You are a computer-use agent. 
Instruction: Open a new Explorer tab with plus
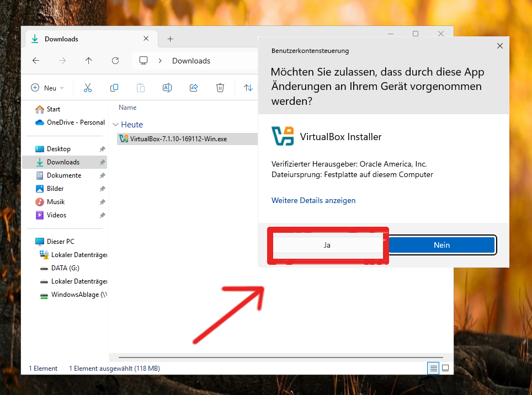click(x=171, y=39)
